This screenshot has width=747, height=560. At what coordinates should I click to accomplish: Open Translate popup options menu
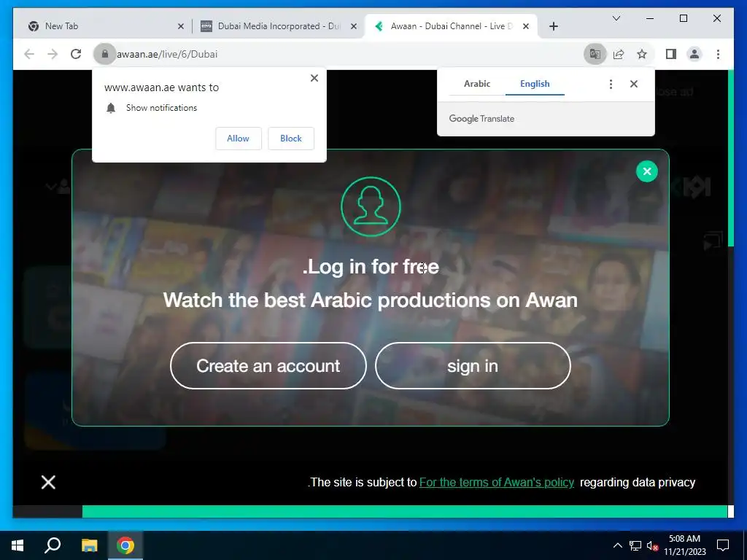(611, 85)
